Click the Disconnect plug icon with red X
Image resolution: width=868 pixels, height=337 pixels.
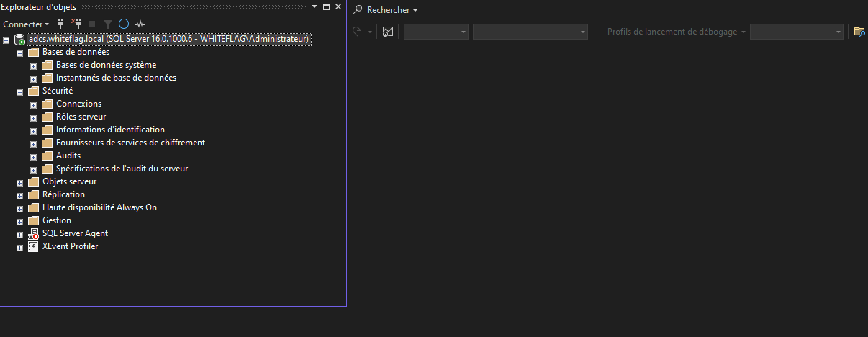coord(76,24)
